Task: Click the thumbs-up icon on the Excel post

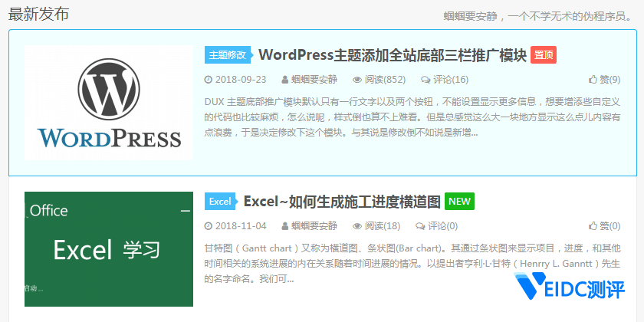Action: [x=593, y=225]
